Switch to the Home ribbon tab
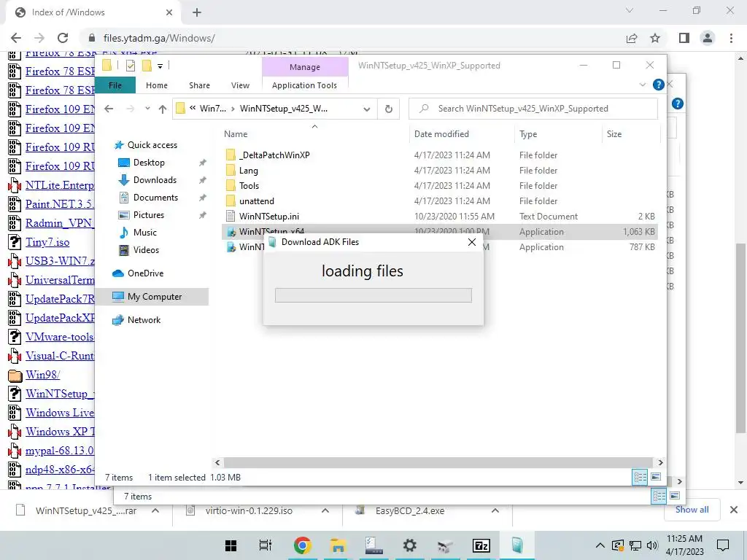The image size is (747, 560). 157,85
